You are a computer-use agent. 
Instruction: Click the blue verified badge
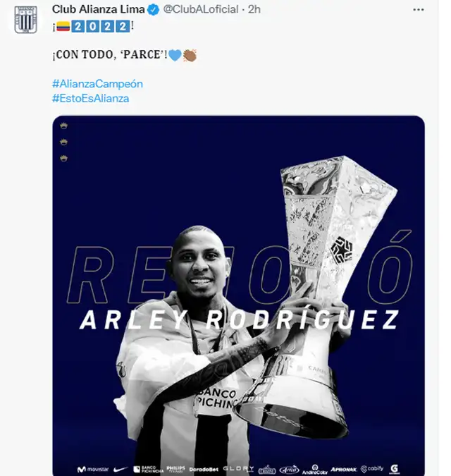pos(153,10)
